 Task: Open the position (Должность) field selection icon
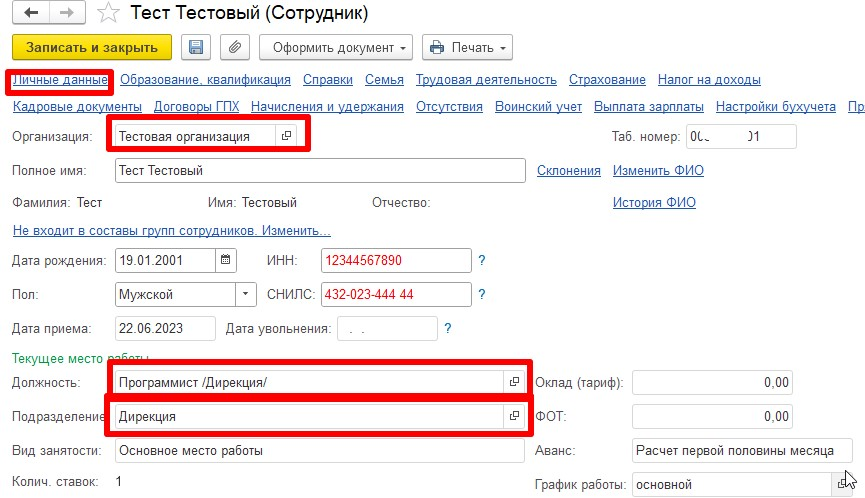coord(515,382)
